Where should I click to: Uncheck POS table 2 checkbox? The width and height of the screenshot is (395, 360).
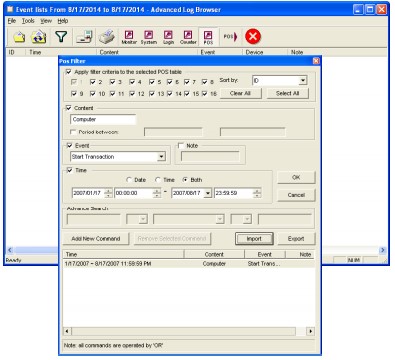tap(93, 82)
